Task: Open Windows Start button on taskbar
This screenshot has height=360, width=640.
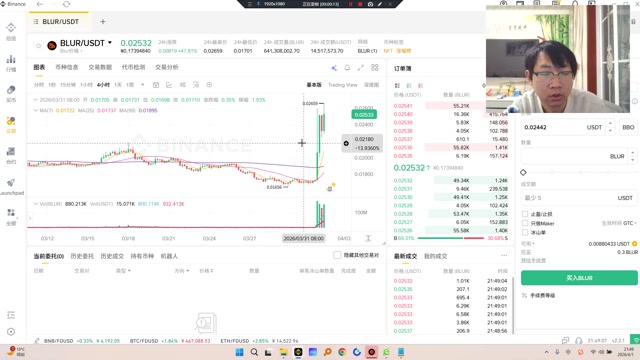Action: click(x=240, y=352)
